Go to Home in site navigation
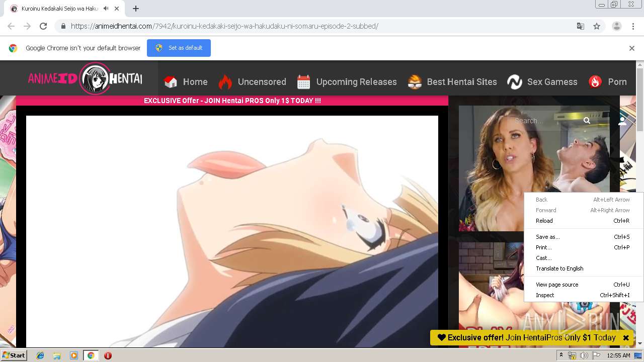Screen dimensions: 644x362 pos(195,82)
